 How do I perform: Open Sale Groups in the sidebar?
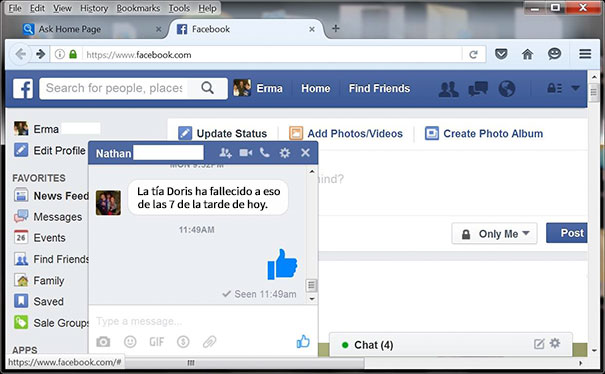(51, 322)
